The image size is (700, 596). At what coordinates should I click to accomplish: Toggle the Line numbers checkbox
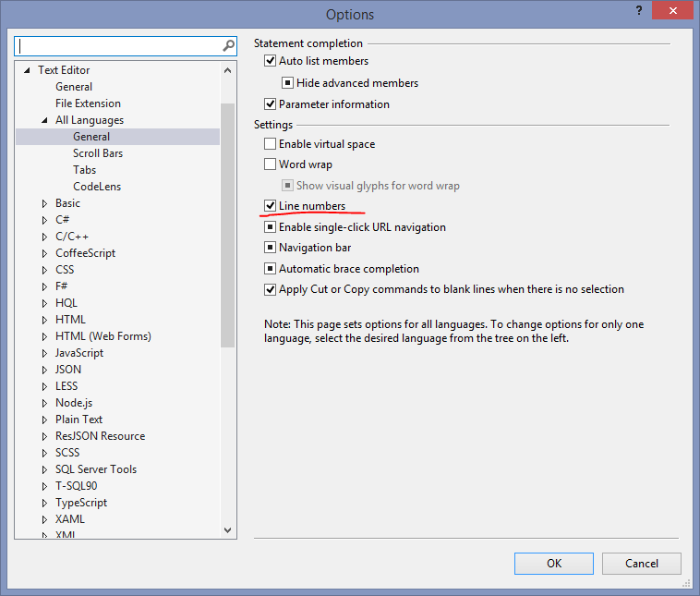pos(271,206)
